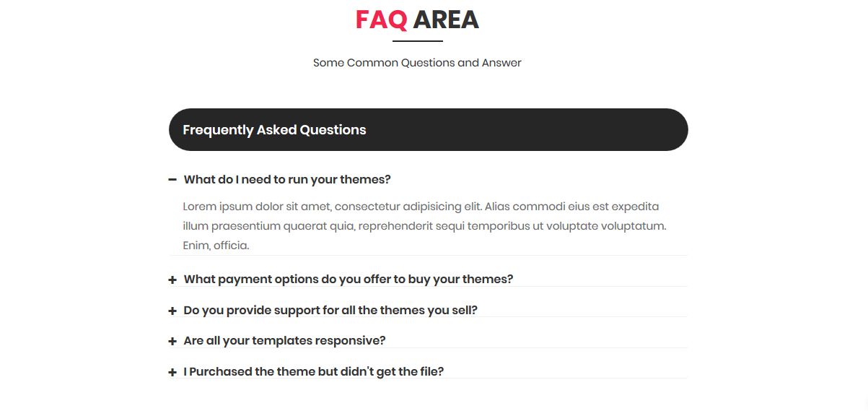Collapse 'What do I need to run your themes?'

(287, 179)
